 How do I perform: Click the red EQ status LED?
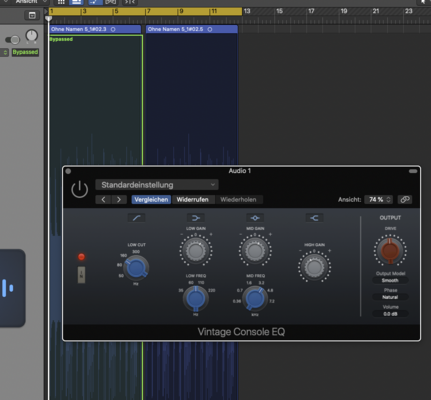pyautogui.click(x=81, y=257)
